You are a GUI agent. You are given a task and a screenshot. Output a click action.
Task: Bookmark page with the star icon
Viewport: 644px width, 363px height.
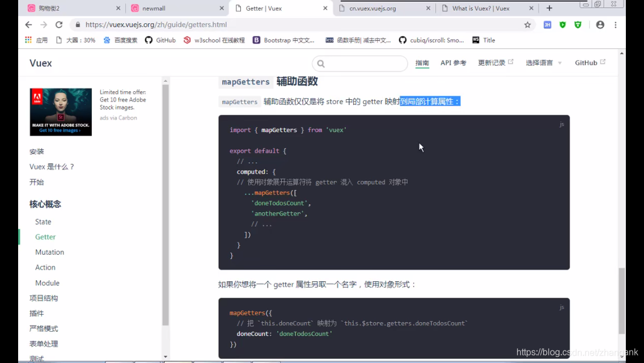[527, 24]
